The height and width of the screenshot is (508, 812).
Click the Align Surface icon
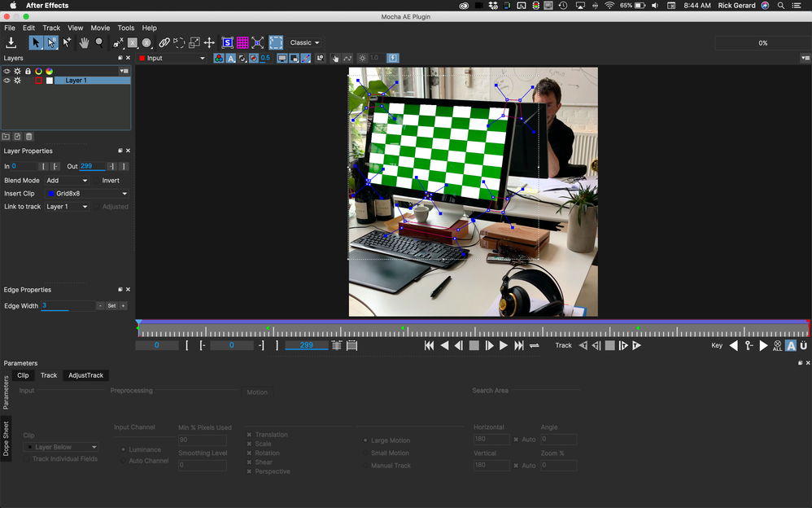click(x=257, y=42)
